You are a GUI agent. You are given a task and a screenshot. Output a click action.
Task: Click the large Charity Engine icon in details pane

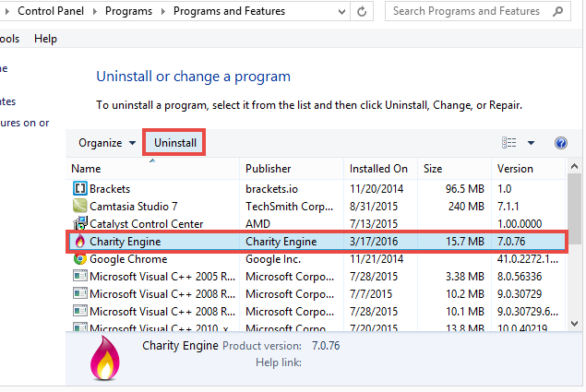click(x=105, y=358)
